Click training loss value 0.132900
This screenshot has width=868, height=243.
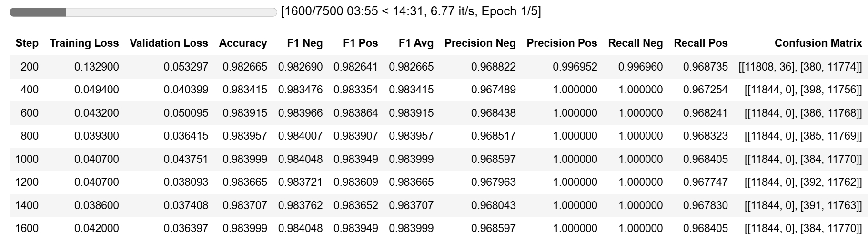coord(97,67)
